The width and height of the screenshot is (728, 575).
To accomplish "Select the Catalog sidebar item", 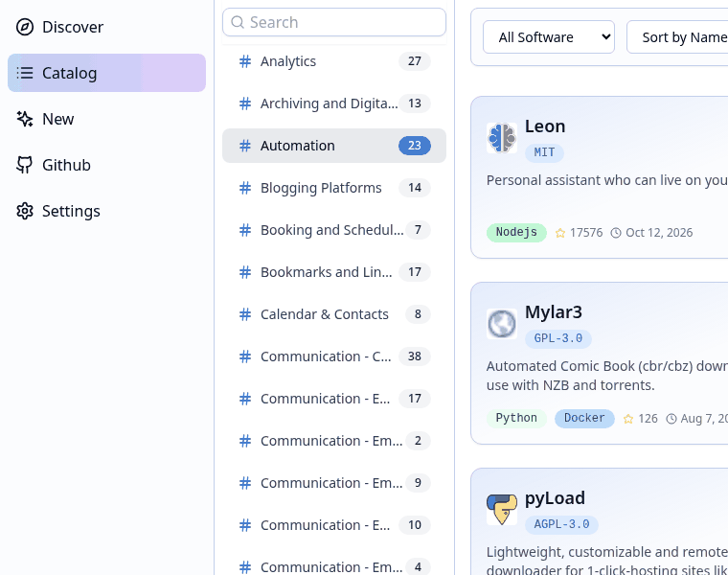I will [106, 73].
